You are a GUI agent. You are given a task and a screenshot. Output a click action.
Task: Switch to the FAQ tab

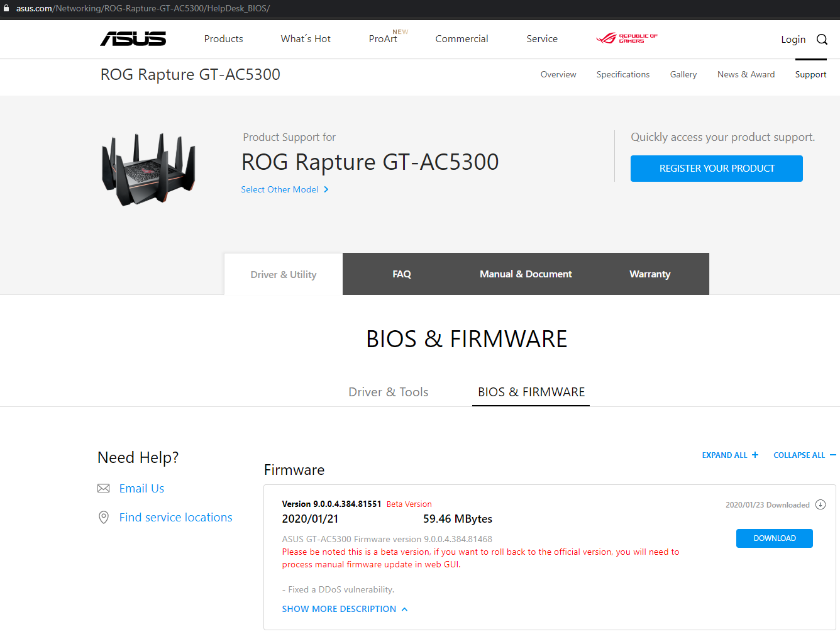pos(402,274)
